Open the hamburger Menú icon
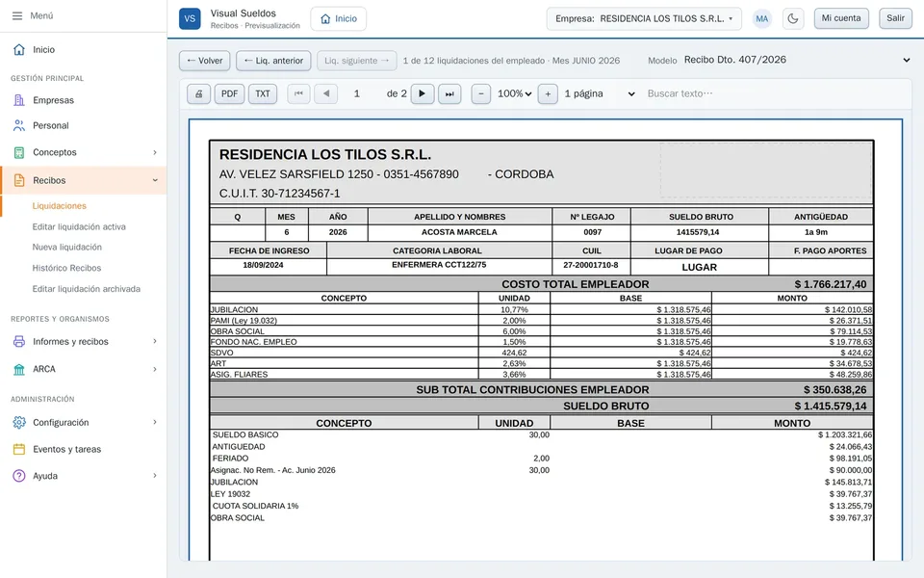 [17, 16]
